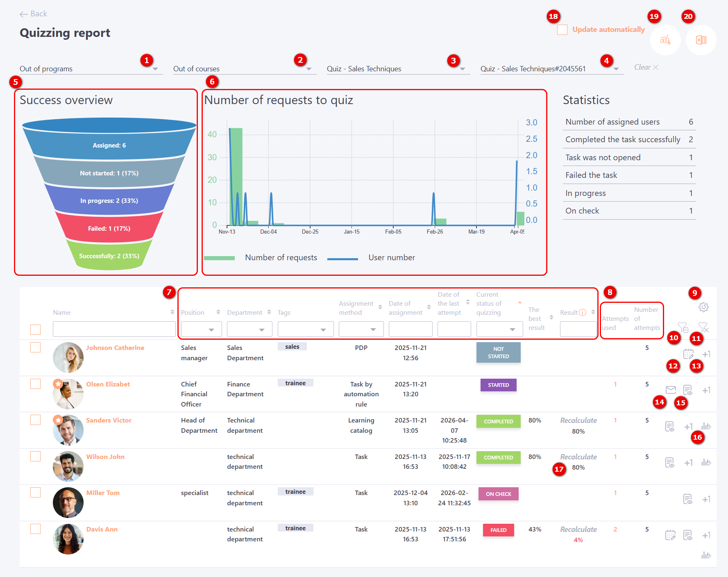Click calendar edit icon for Johnson Catherine
The height and width of the screenshot is (577, 728).
point(688,354)
